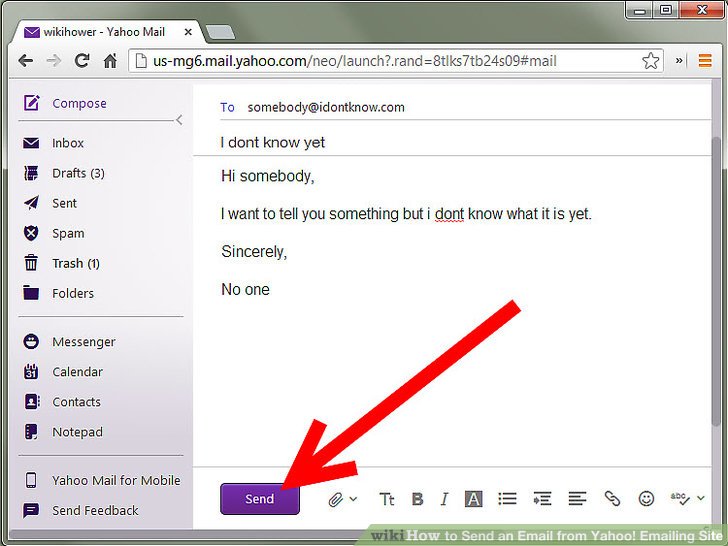Run spell check abc icon
728x546 pixels.
(680, 499)
